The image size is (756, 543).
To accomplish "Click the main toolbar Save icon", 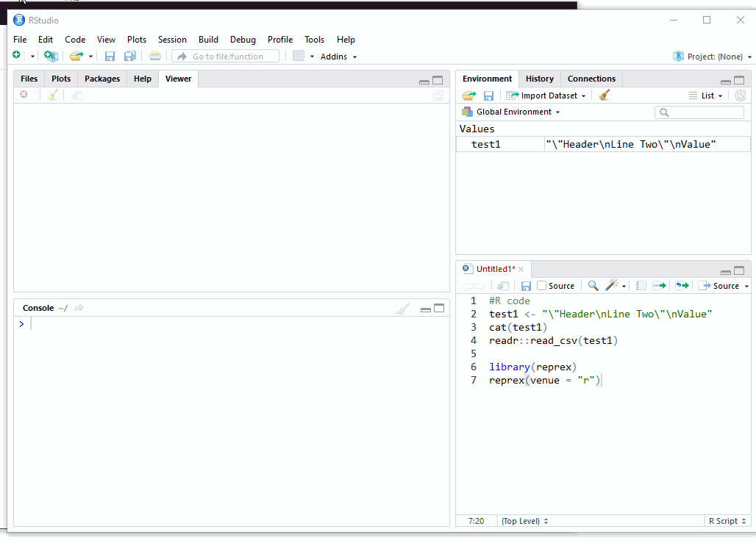I will click(110, 57).
